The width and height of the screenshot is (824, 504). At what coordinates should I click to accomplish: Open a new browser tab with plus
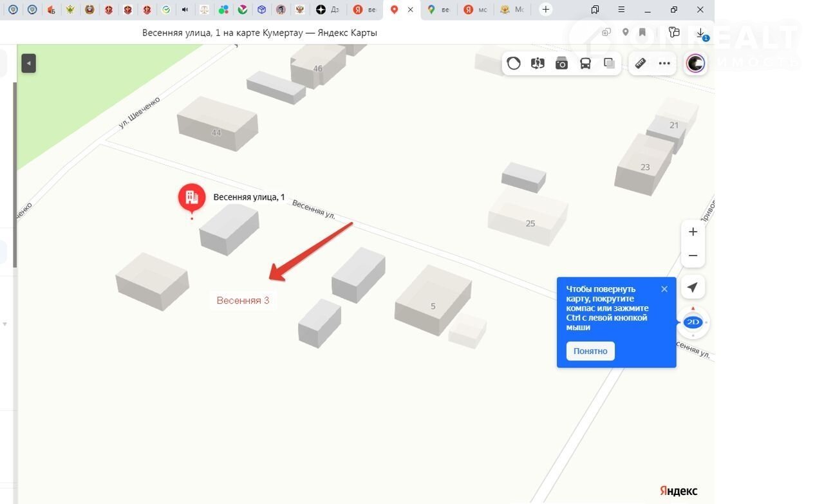click(545, 10)
